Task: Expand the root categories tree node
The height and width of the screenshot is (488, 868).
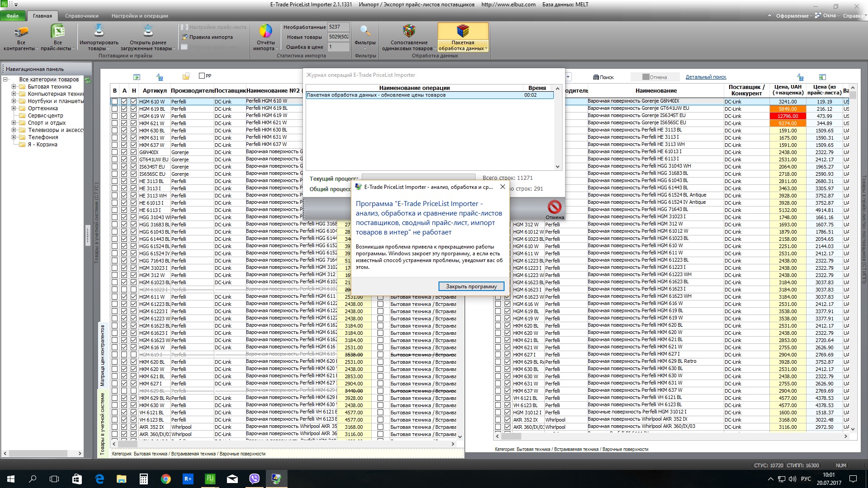Action: pos(5,80)
